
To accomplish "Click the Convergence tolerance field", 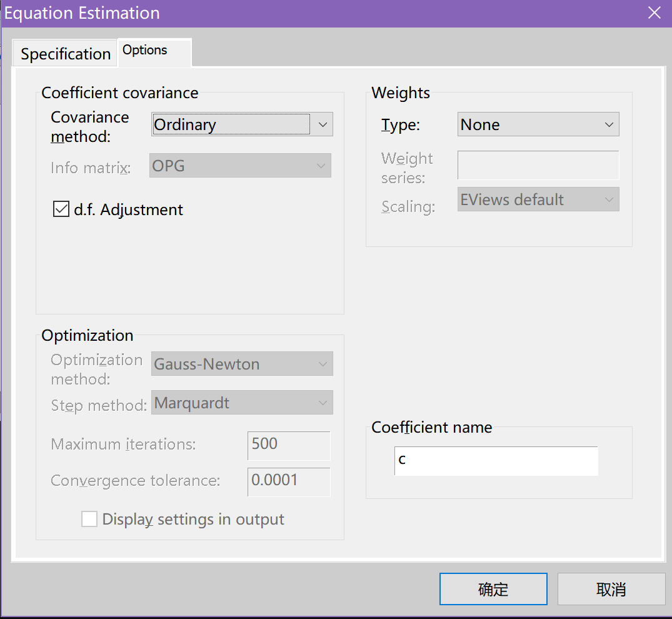I will tap(289, 481).
